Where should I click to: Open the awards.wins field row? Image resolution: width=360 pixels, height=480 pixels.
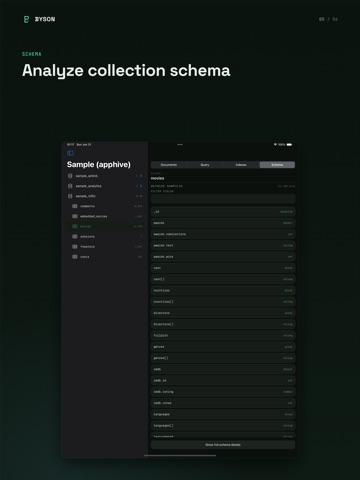tap(223, 257)
